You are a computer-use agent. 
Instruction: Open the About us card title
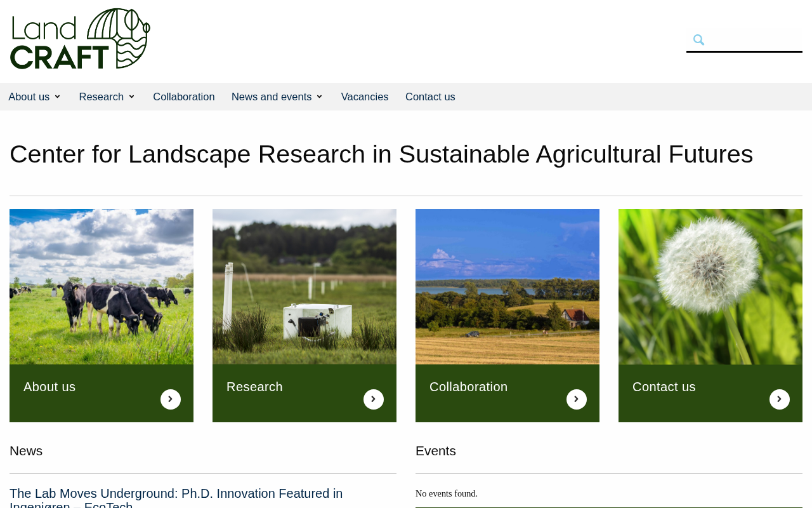[x=49, y=387]
